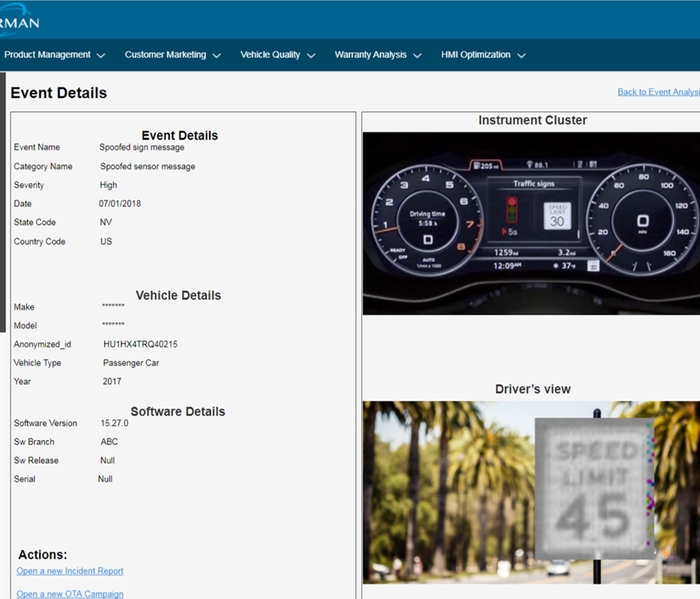Select the date value 07/01/2018

tap(120, 204)
